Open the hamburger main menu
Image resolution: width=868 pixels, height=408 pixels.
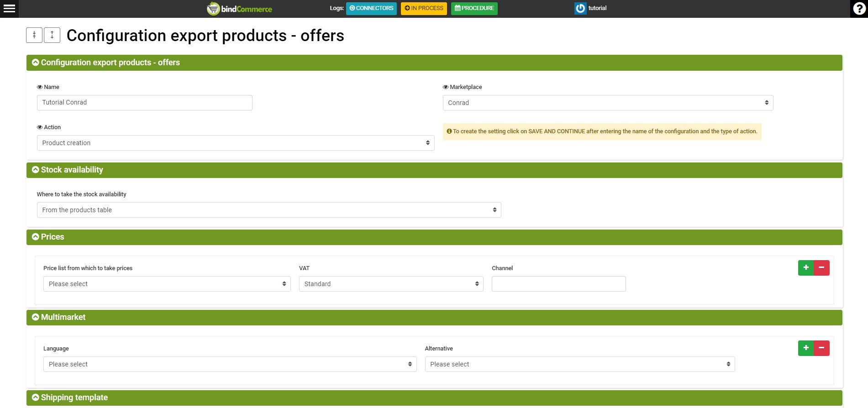[x=9, y=9]
